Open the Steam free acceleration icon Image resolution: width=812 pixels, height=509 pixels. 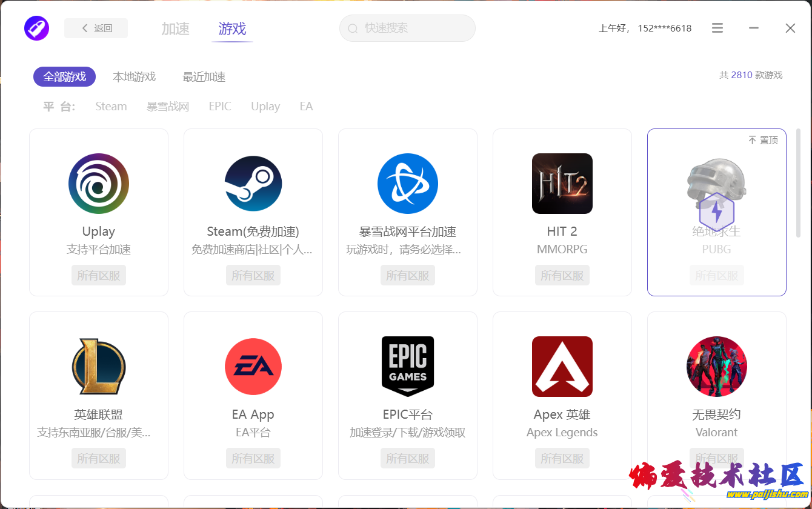pyautogui.click(x=253, y=184)
